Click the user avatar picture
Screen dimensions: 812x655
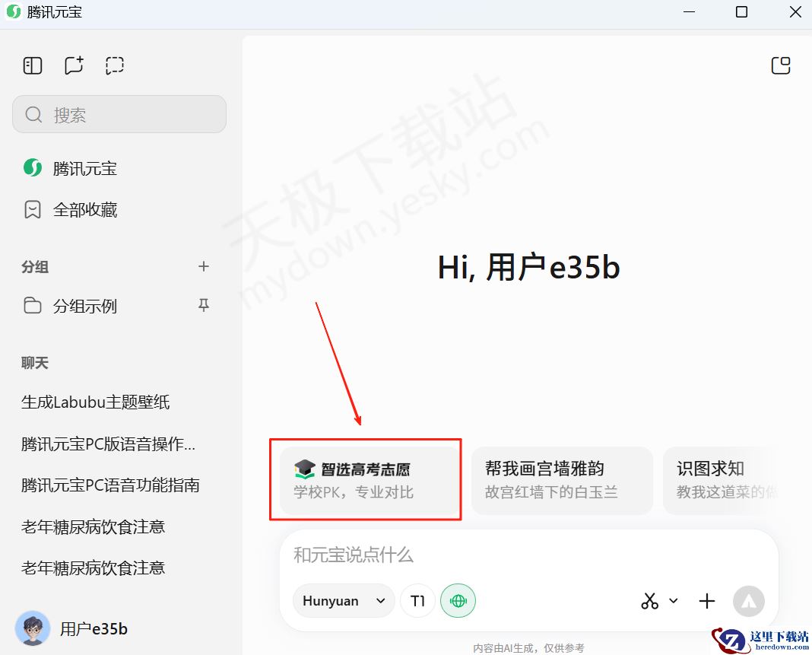click(33, 628)
